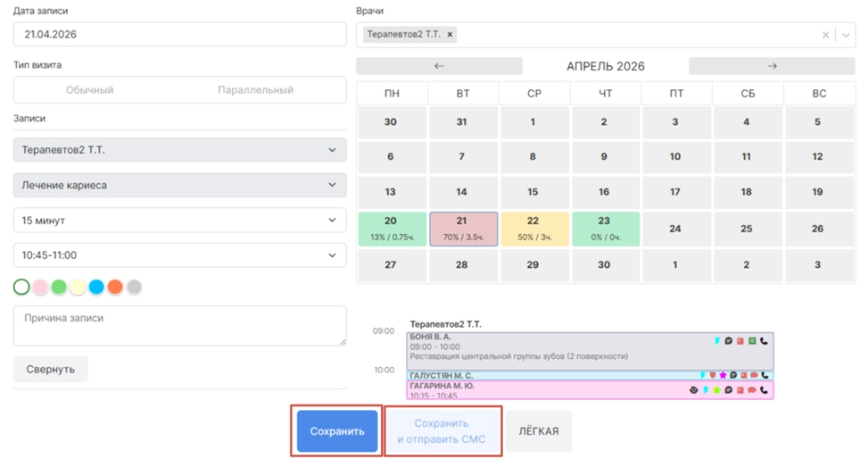Click green star on Гагарина appointment

pos(716,390)
